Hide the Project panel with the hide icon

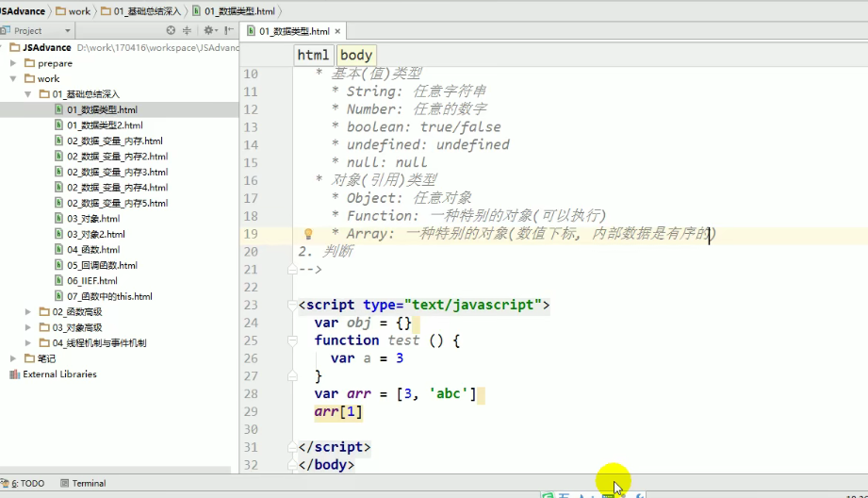229,30
